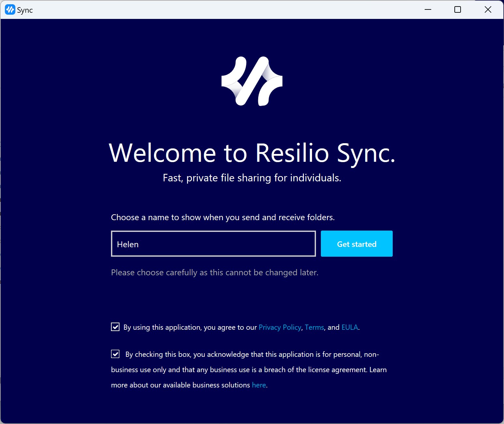Click 'Fast, private file sharing for individuals.' text
This screenshot has width=504, height=424.
[252, 178]
